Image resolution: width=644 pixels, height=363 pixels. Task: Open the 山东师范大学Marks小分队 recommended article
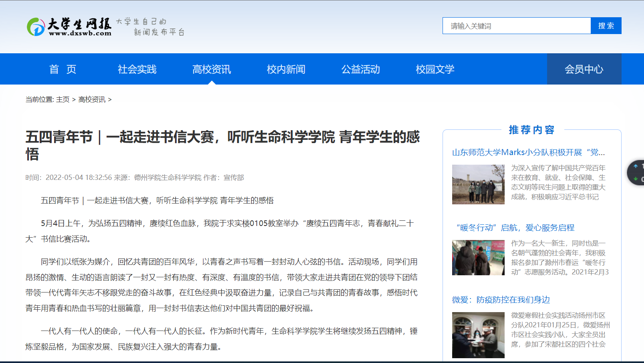click(528, 152)
